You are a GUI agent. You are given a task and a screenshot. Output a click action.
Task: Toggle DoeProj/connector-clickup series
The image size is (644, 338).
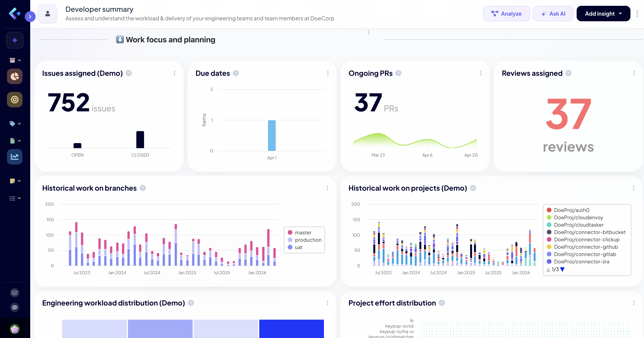[x=583, y=240]
